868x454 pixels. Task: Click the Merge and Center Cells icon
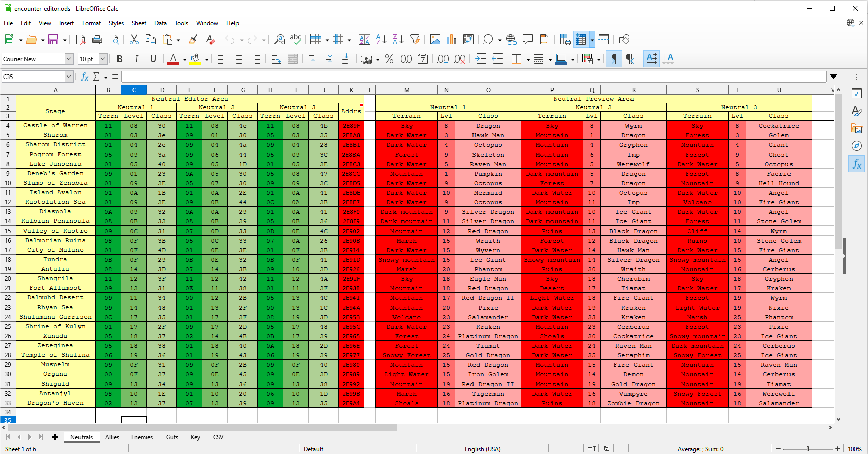click(x=293, y=59)
